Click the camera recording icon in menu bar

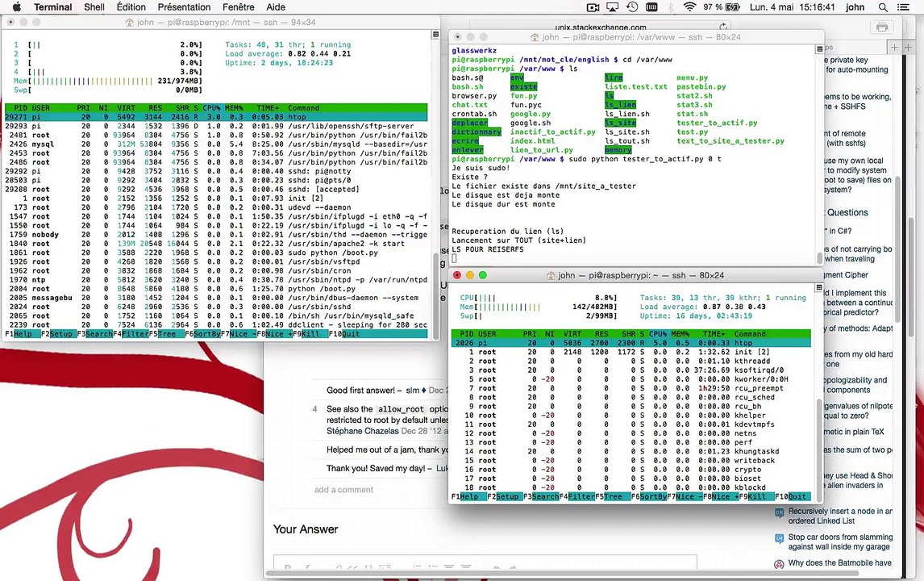click(593, 7)
